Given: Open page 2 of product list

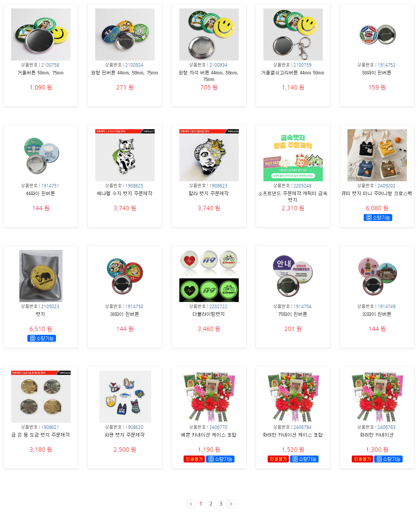Looking at the screenshot, I should (x=211, y=504).
